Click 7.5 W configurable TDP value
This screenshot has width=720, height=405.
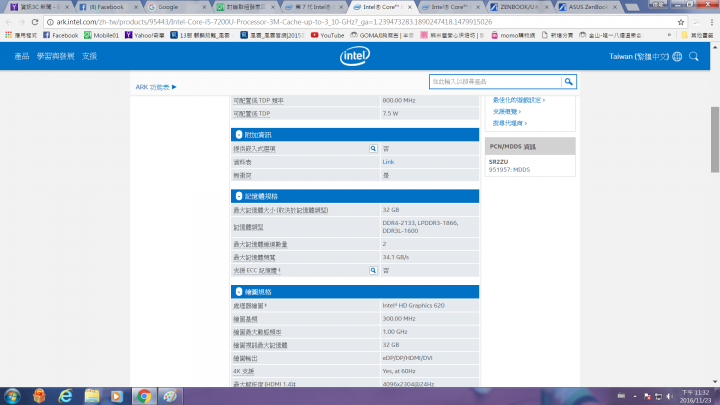coord(390,113)
